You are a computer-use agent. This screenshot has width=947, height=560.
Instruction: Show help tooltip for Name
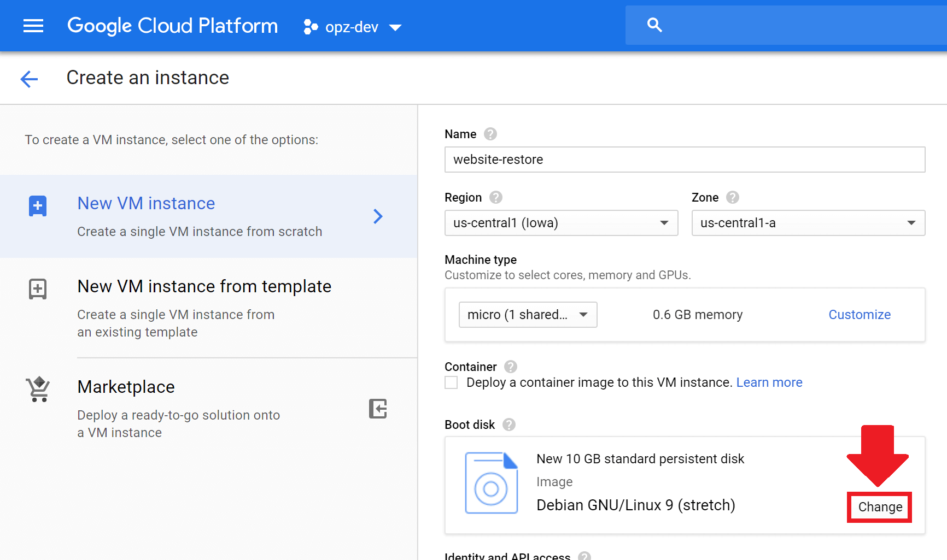(x=490, y=134)
